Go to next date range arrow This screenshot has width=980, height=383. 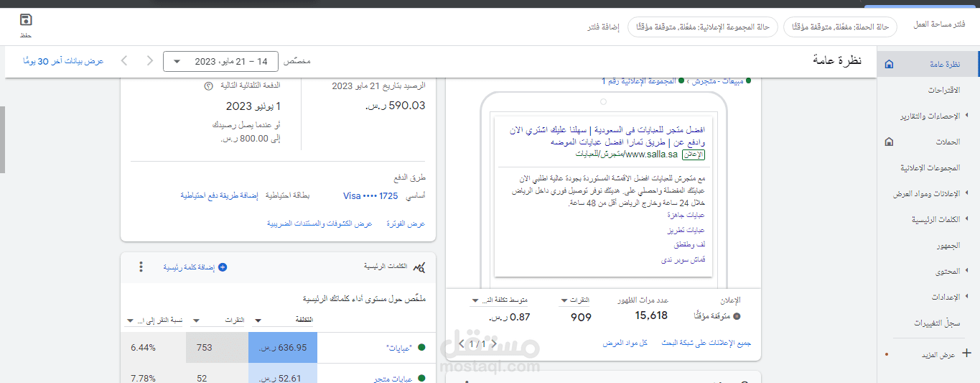149,60
